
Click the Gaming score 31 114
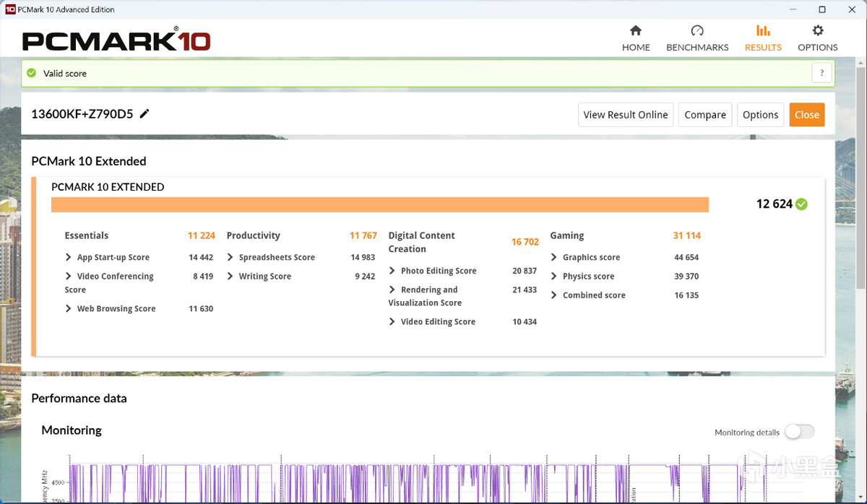coord(686,235)
